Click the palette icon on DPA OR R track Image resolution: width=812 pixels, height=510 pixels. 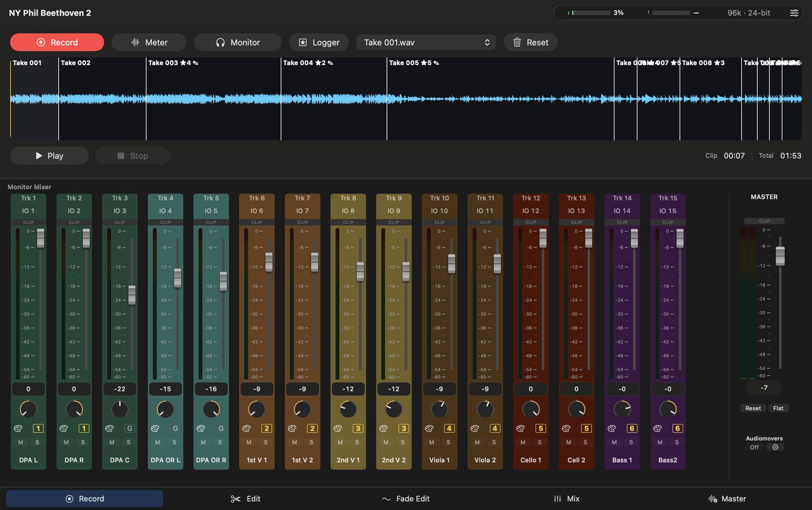click(200, 428)
